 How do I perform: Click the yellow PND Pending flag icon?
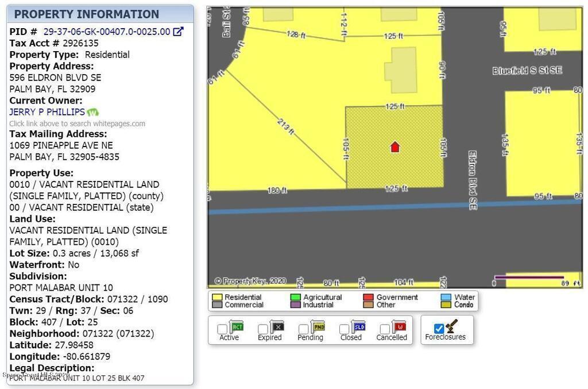[x=318, y=328]
